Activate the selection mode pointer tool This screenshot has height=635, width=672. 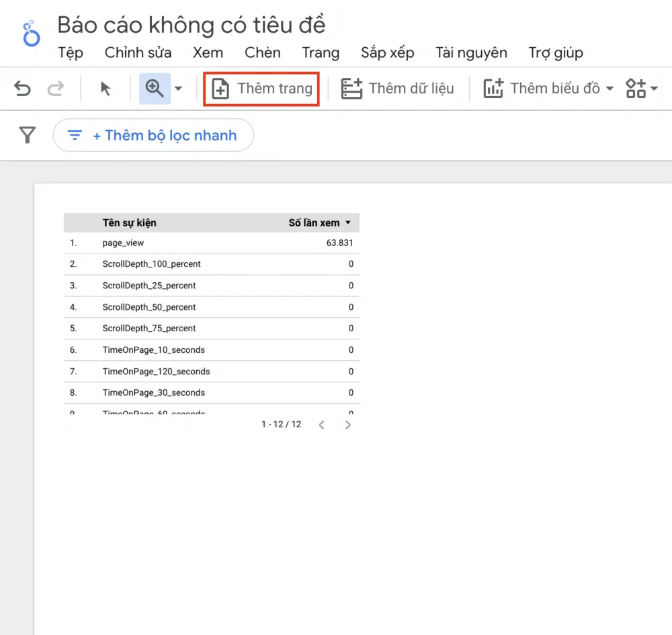tap(105, 89)
